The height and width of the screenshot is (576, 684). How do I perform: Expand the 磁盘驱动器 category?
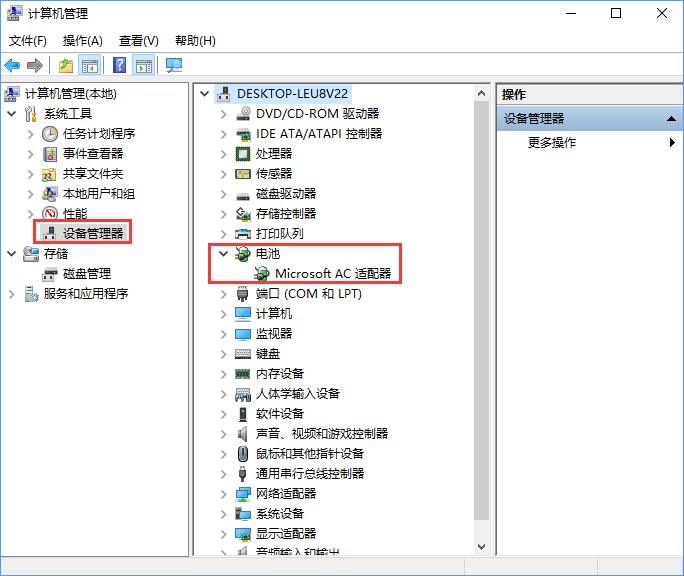click(223, 194)
